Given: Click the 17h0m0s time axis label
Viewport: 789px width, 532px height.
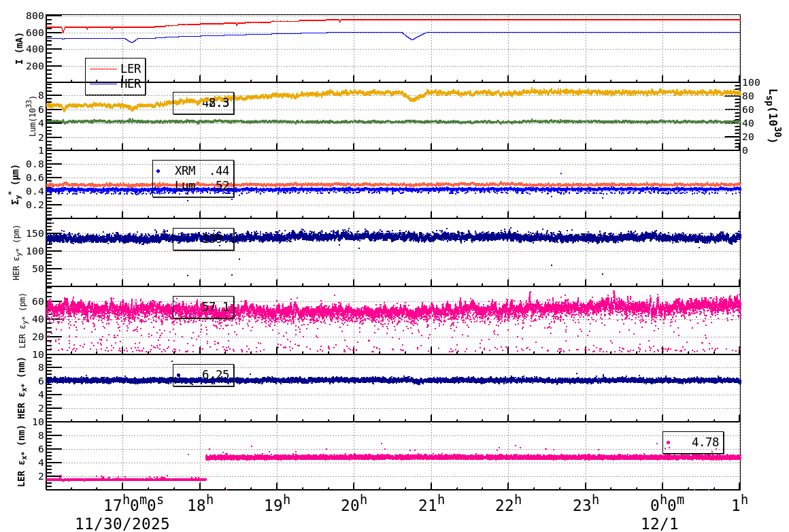Looking at the screenshot, I should point(133,504).
